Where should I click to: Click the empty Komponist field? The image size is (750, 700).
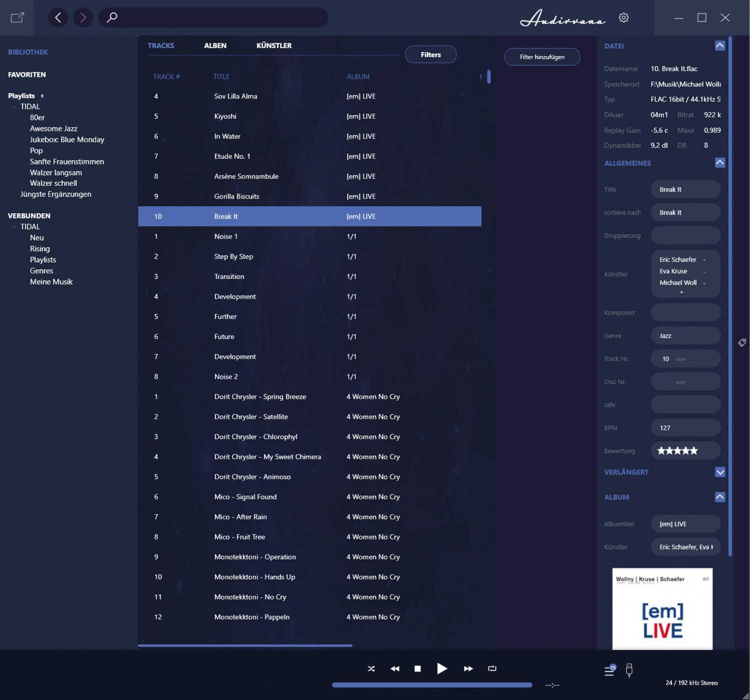pyautogui.click(x=685, y=313)
